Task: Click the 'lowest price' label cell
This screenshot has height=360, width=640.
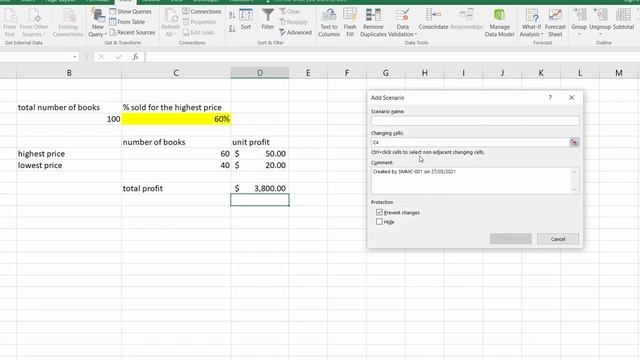Action: tap(69, 165)
